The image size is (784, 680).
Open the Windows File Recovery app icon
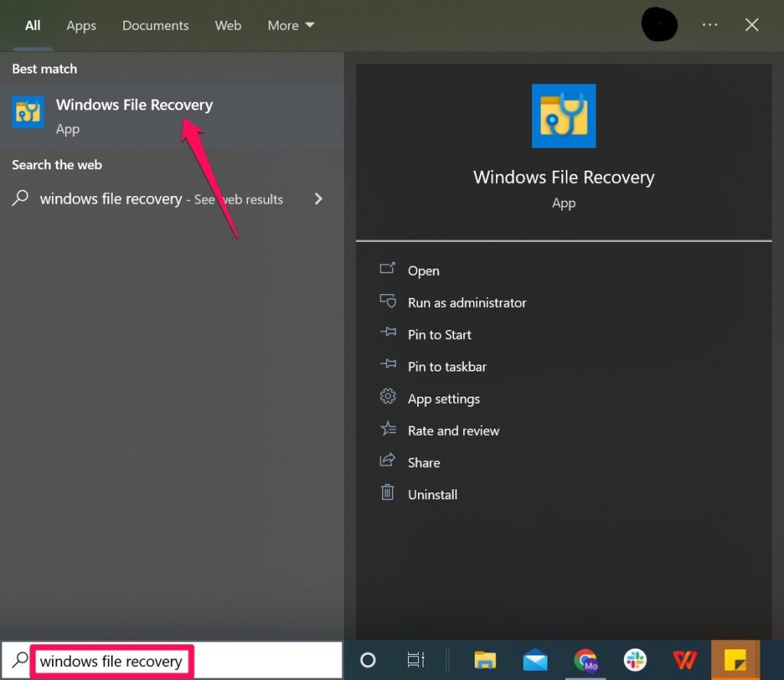click(x=563, y=116)
